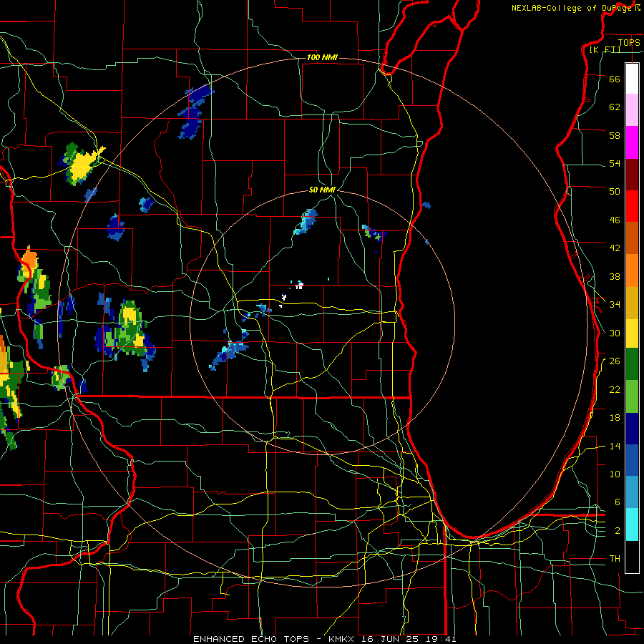644x644 pixels.
Task: Click legend value 54
Action: pos(615,163)
